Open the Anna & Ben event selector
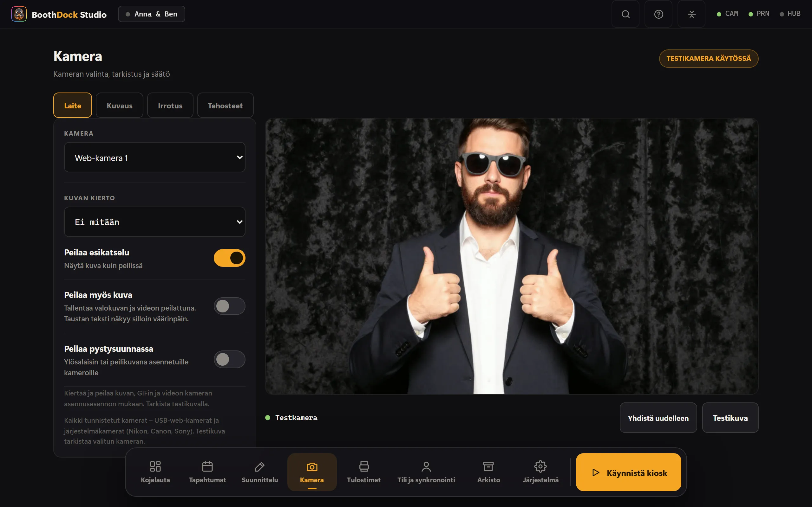This screenshot has width=812, height=507. pos(151,14)
